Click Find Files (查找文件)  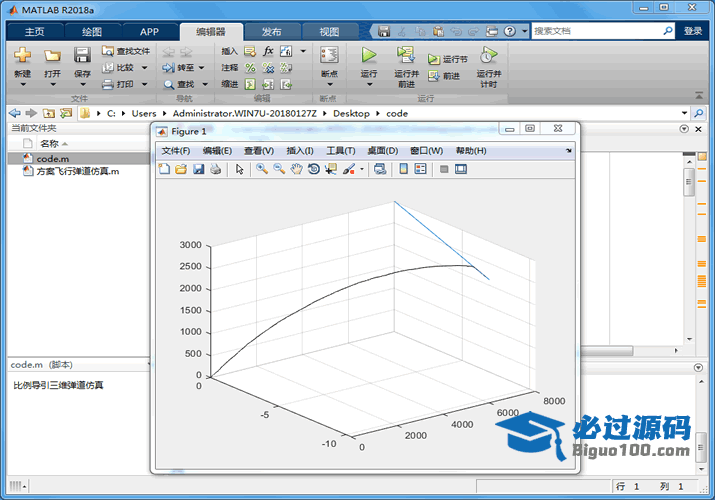coord(126,51)
